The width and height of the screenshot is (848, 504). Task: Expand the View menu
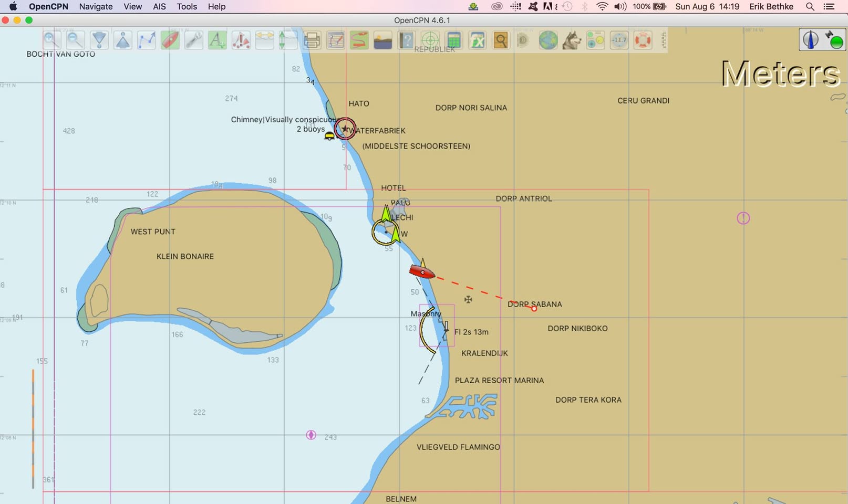pos(132,7)
